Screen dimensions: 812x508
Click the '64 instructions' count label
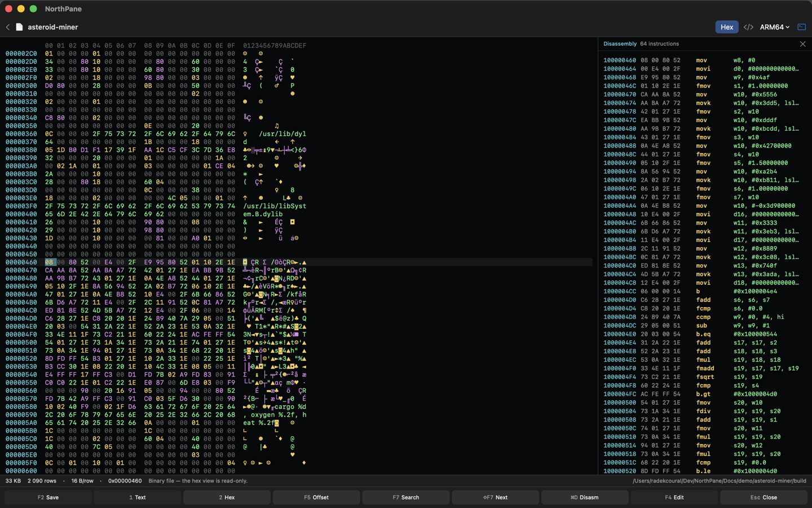[x=659, y=44]
